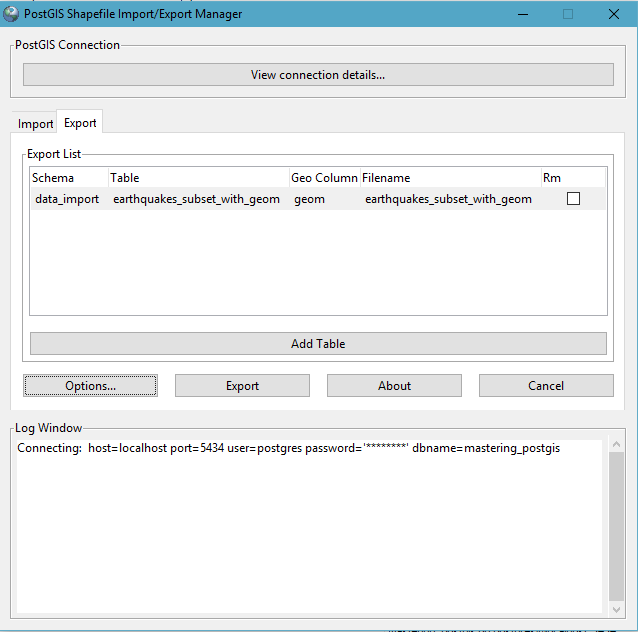Screen dimensions: 638x632
Task: Click the Export button
Action: pos(242,385)
